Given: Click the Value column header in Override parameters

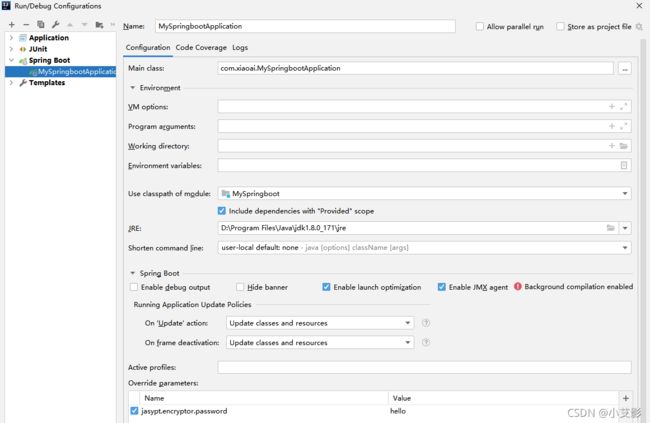Looking at the screenshot, I should point(503,398).
